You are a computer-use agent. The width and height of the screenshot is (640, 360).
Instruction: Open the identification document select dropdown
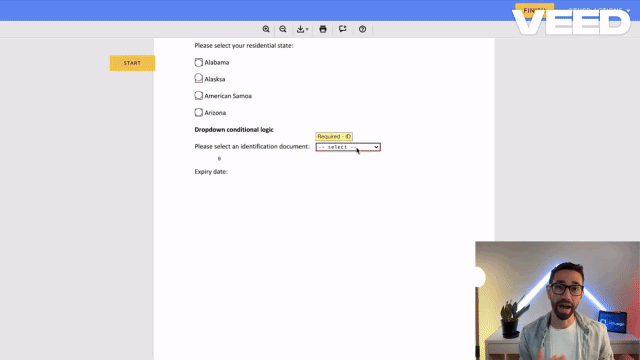(x=348, y=147)
